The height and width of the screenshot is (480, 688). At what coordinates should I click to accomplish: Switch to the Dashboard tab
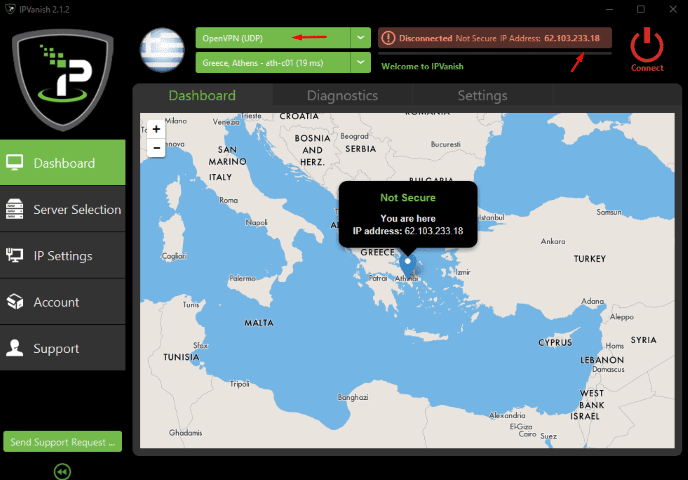(202, 95)
